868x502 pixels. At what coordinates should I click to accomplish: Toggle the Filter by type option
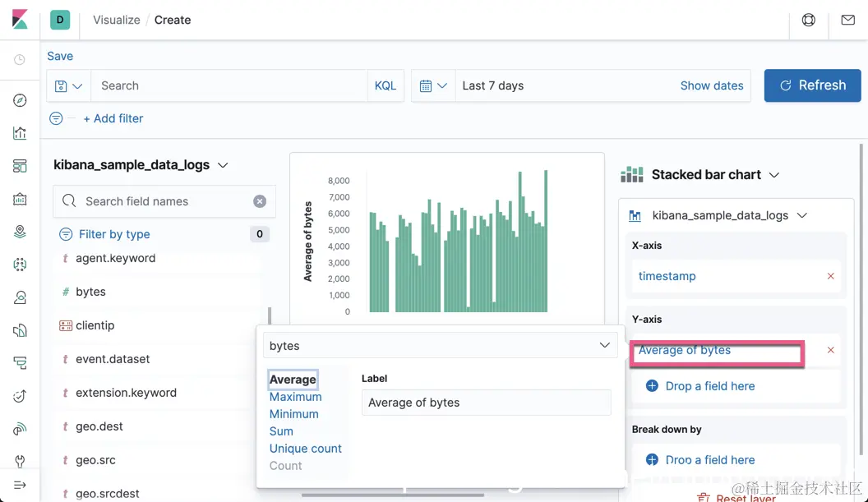114,234
